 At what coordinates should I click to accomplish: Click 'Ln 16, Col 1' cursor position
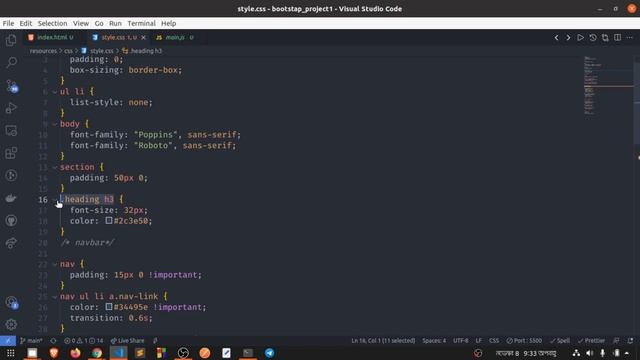point(383,340)
